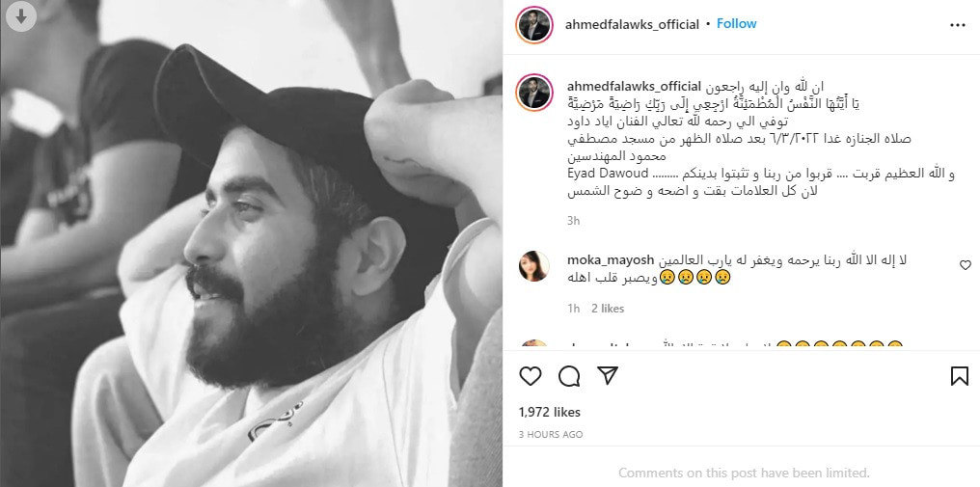Open moka_mayosh profile picture
This screenshot has height=487, width=980.
click(x=533, y=266)
